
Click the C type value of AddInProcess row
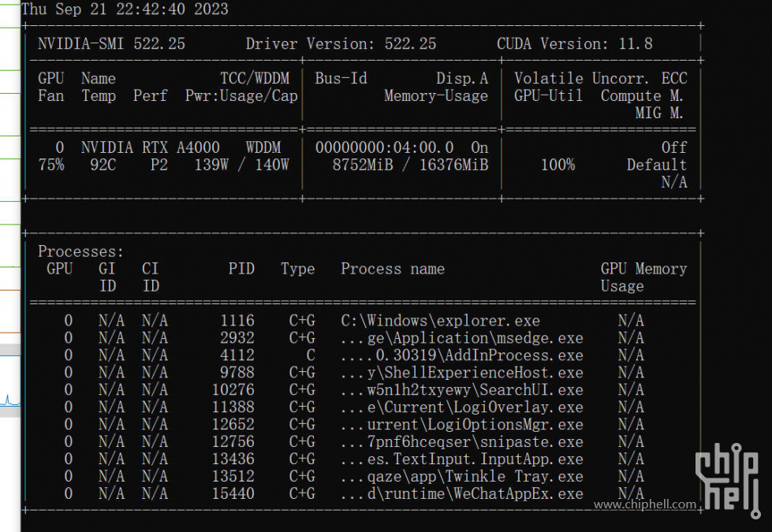pos(310,355)
